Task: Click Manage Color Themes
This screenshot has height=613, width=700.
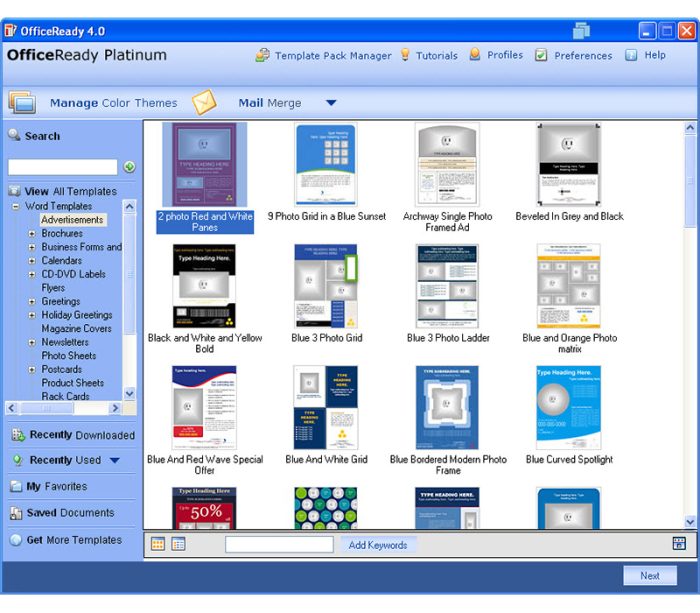Action: coord(113,103)
